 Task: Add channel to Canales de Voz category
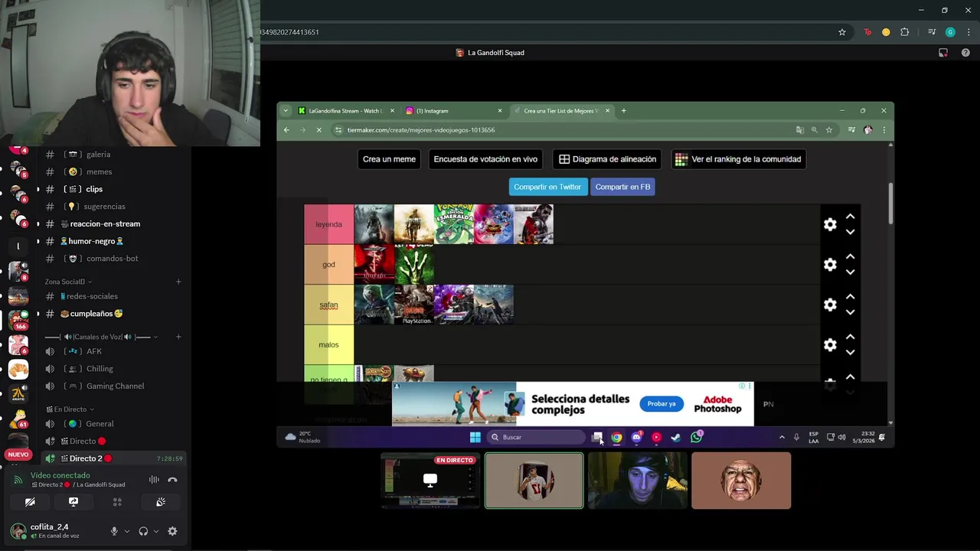(178, 337)
